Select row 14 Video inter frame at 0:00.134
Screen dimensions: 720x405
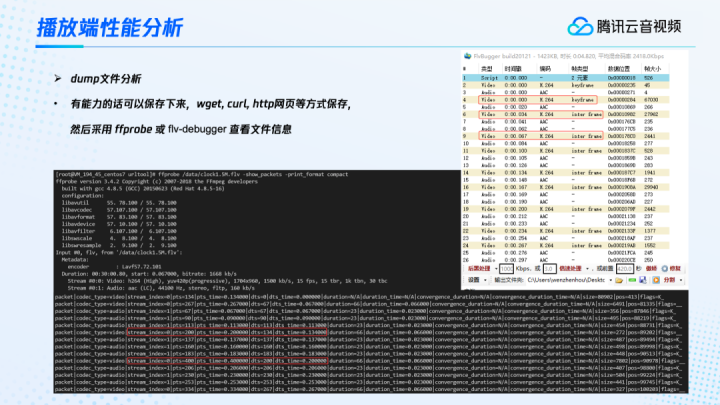click(565, 173)
